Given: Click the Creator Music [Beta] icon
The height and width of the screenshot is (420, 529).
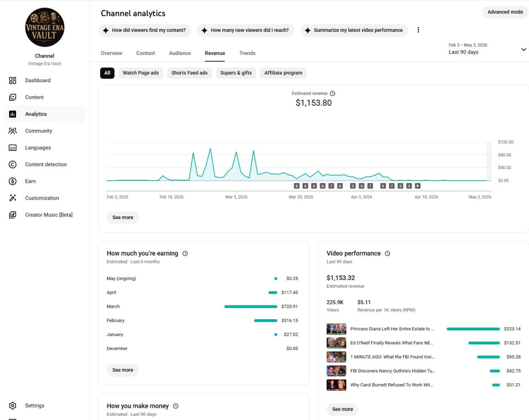Looking at the screenshot, I should tap(13, 215).
